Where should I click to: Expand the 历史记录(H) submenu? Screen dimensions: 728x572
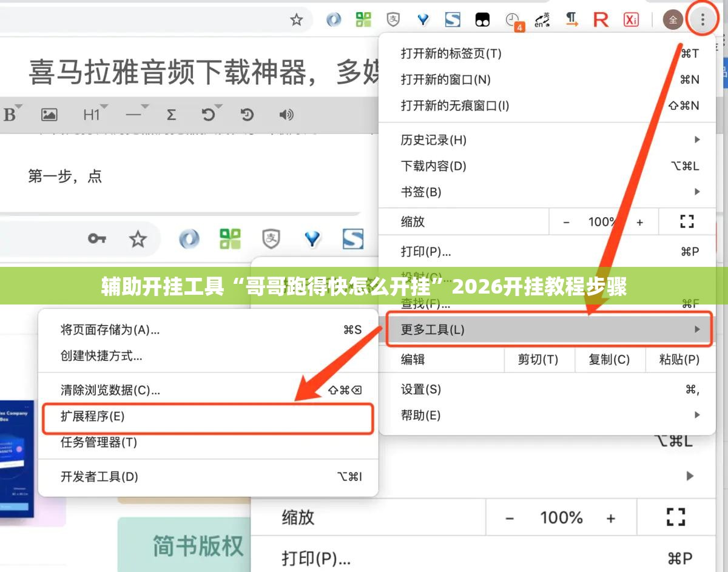tap(547, 140)
